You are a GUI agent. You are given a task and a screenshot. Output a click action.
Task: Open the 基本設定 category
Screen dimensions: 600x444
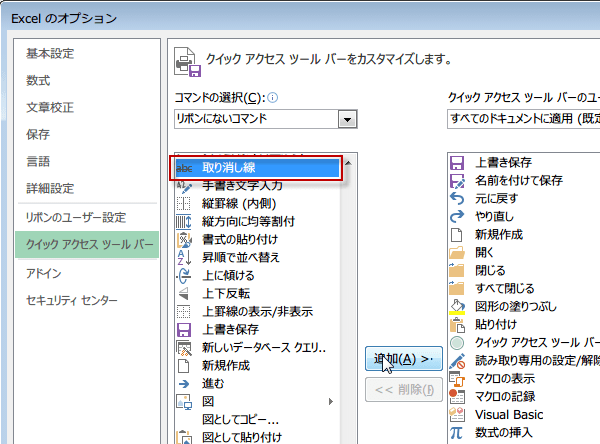coord(50,54)
